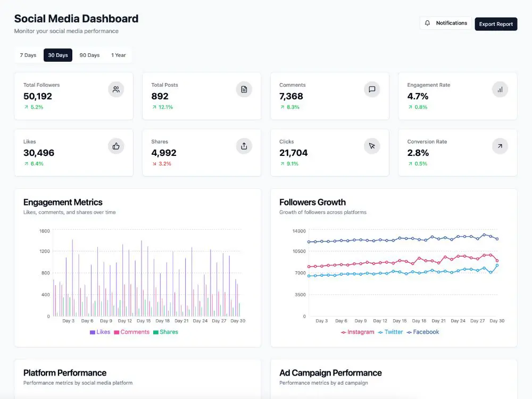Click the Total Posts value 892

click(160, 96)
